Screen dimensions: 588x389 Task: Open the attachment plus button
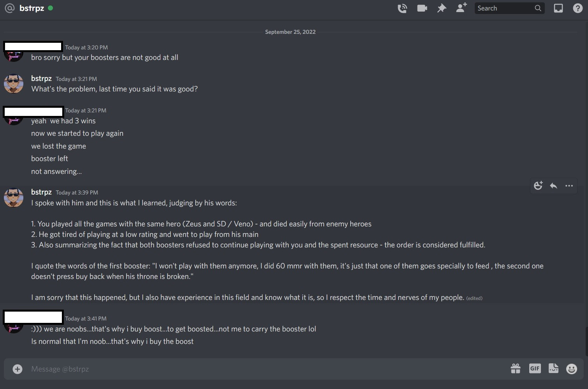pos(18,369)
